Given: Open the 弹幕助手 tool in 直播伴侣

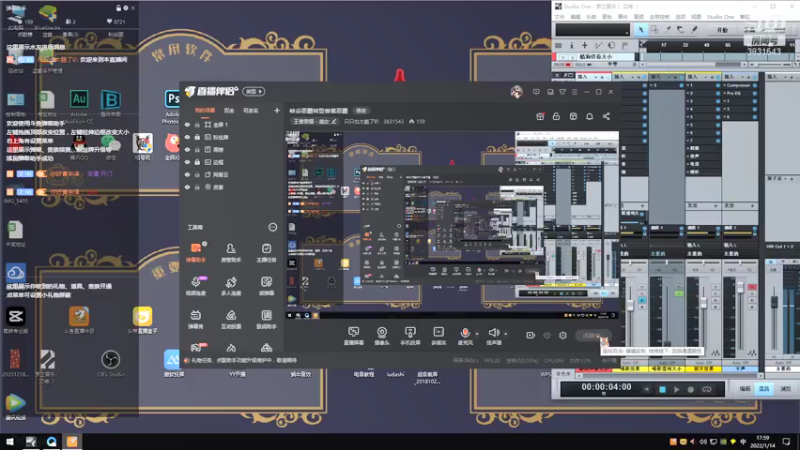Looking at the screenshot, I should click(x=196, y=252).
